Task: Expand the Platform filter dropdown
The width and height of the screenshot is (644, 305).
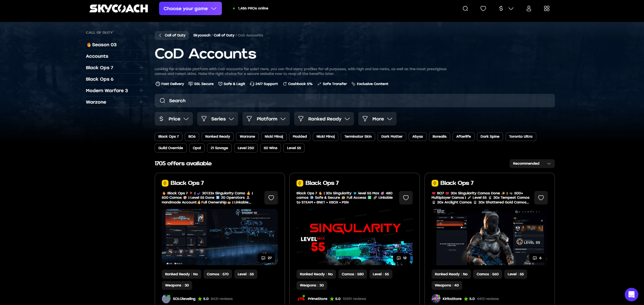Action: (x=266, y=119)
